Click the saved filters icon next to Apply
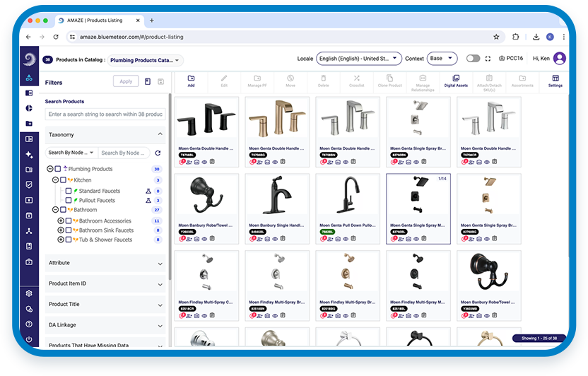The height and width of the screenshot is (376, 588). point(148,81)
